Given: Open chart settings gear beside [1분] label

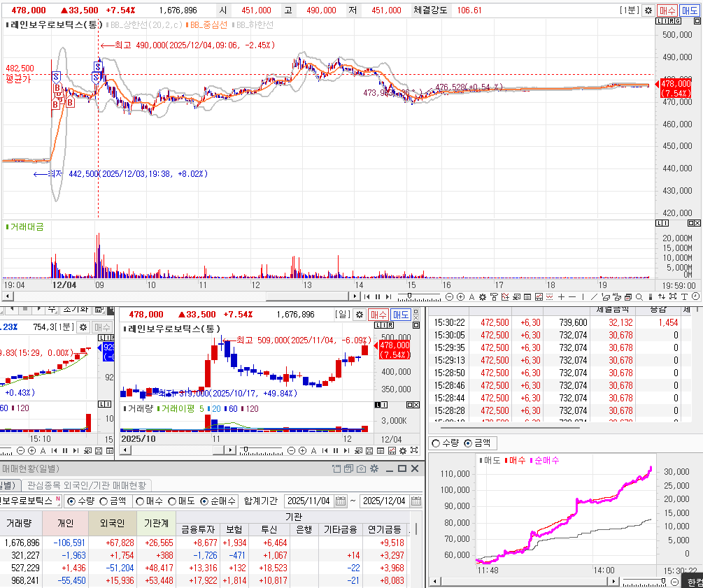Looking at the screenshot, I should 648,10.
